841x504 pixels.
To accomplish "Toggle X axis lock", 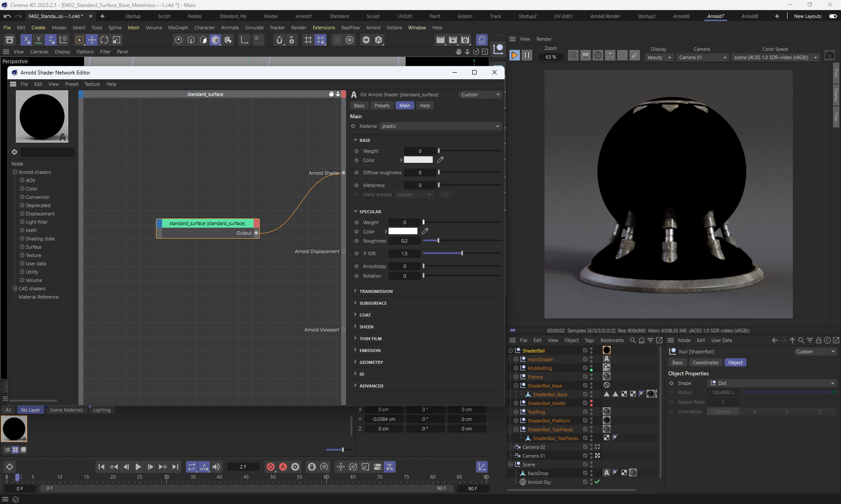I will click(x=26, y=40).
